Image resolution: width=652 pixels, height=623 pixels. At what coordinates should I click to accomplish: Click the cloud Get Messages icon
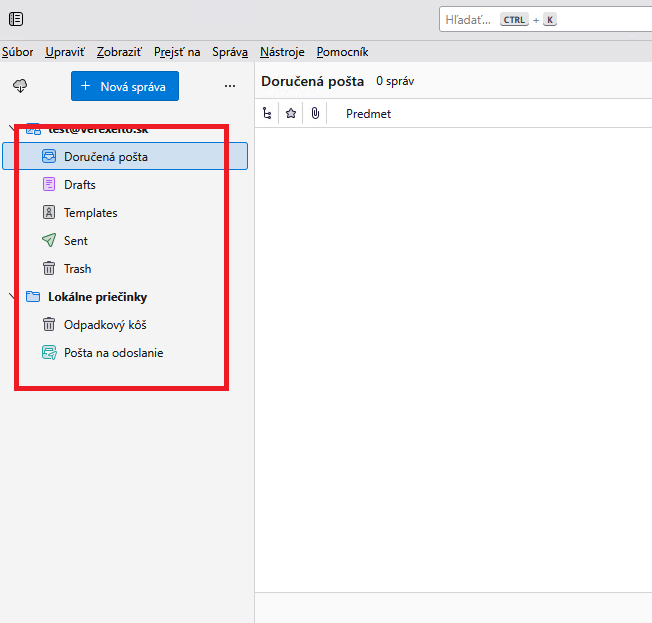(x=20, y=87)
